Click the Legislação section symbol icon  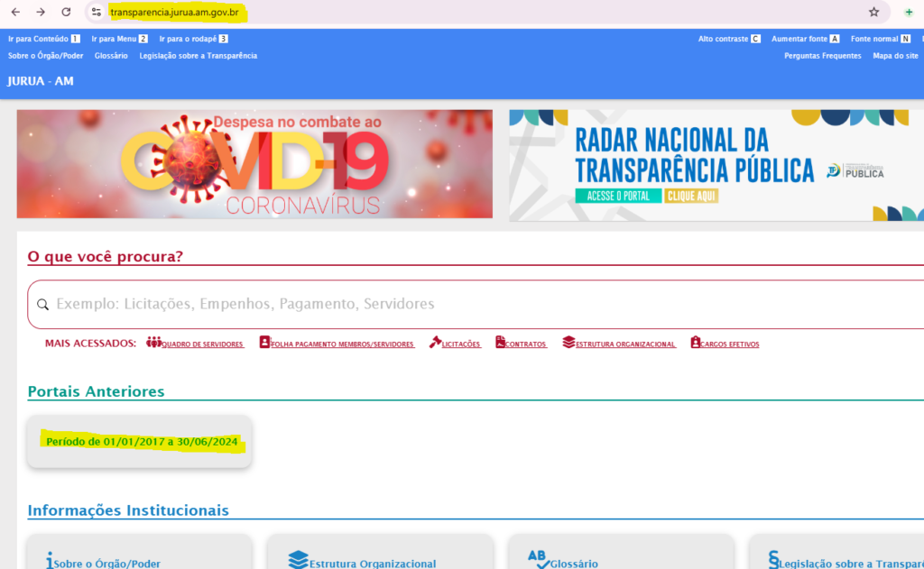(773, 560)
